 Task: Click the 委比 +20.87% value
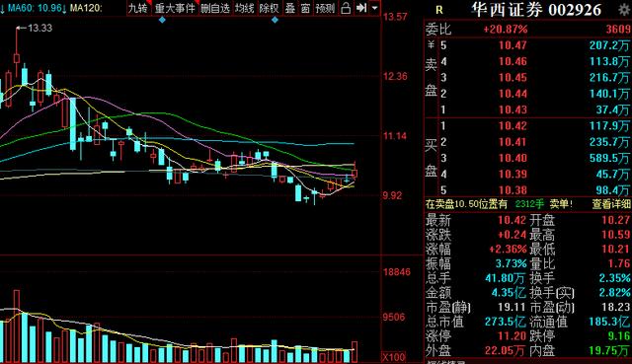(x=505, y=29)
